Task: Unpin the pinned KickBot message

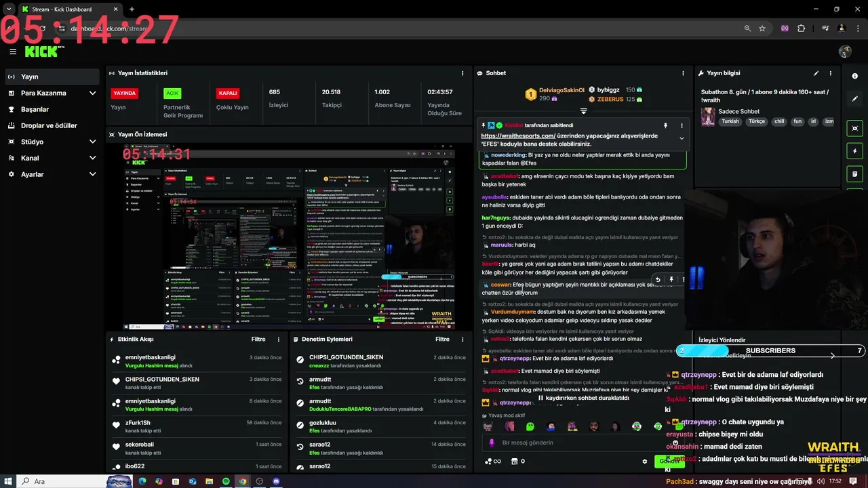Action: (665, 125)
